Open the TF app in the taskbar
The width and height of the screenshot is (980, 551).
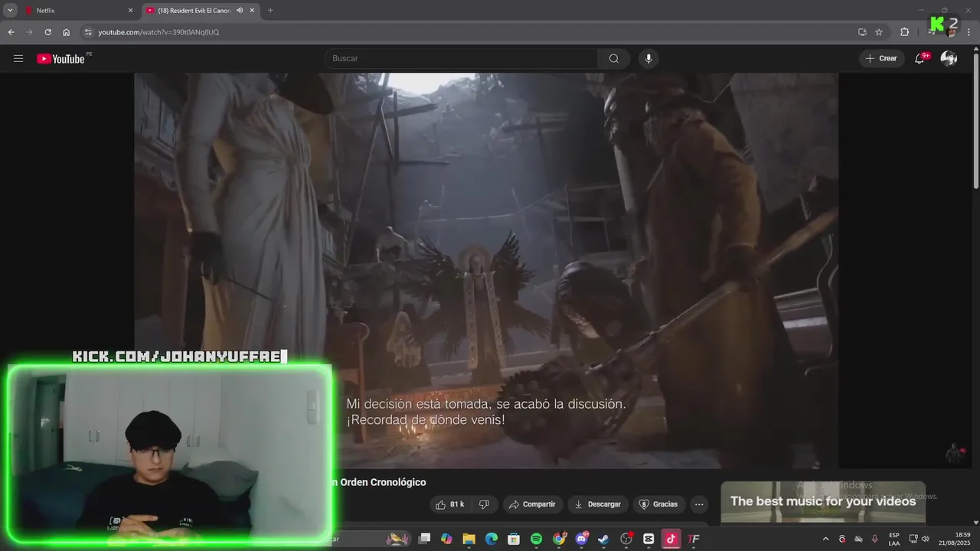pos(694,539)
